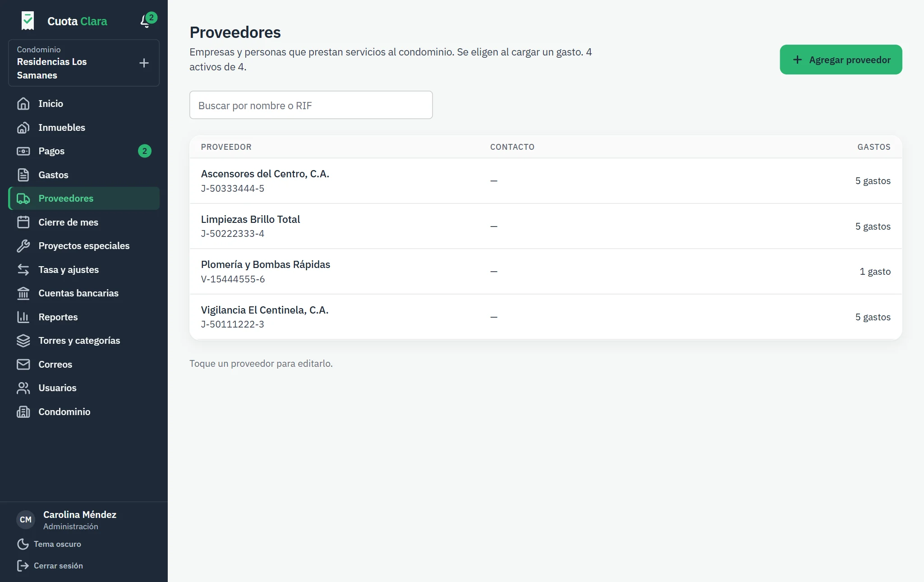924x582 pixels.
Task: Click the Inicio home icon
Action: point(23,104)
